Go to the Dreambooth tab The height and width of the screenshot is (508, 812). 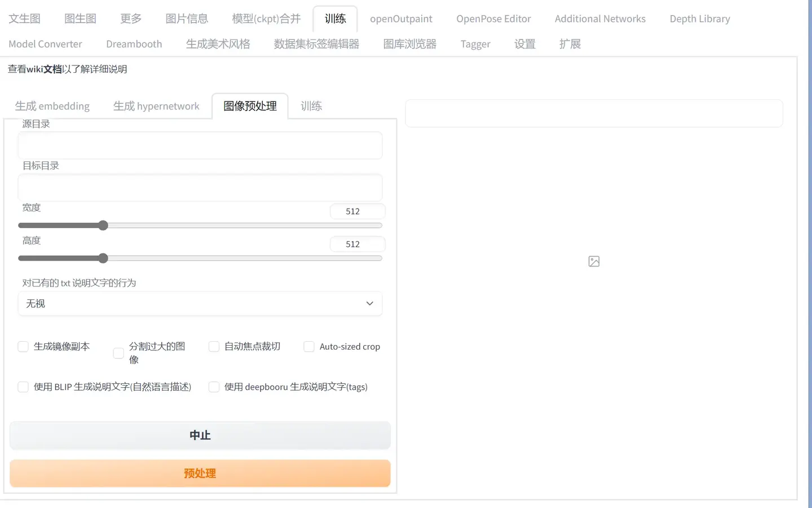pyautogui.click(x=134, y=44)
